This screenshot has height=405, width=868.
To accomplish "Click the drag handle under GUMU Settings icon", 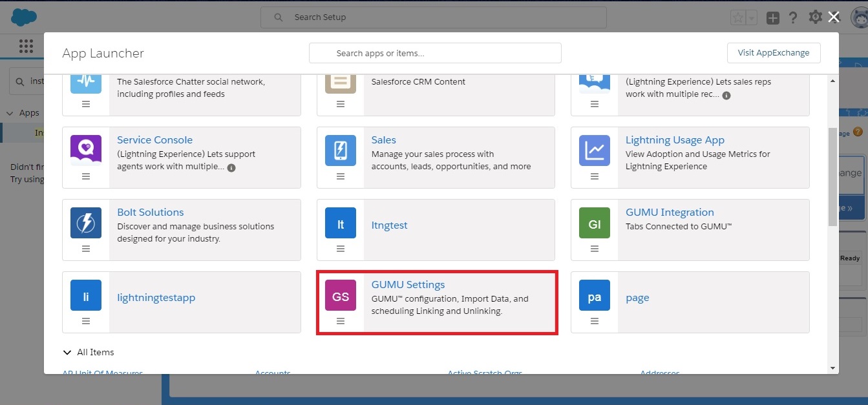I will [x=341, y=321].
